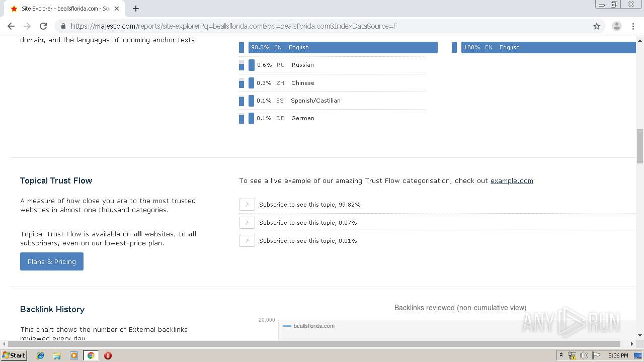644x362 pixels.
Task: Click the vertical scrollbar thumb
Action: (x=640, y=146)
